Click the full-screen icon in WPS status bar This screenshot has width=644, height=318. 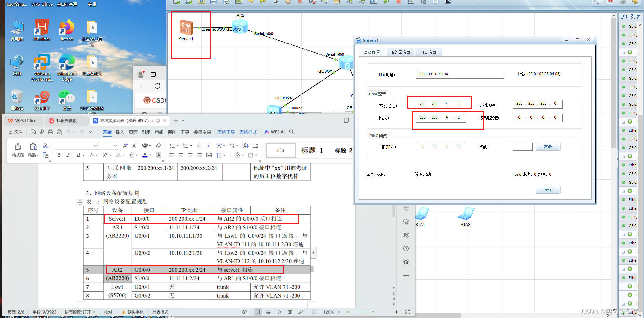pos(407,312)
